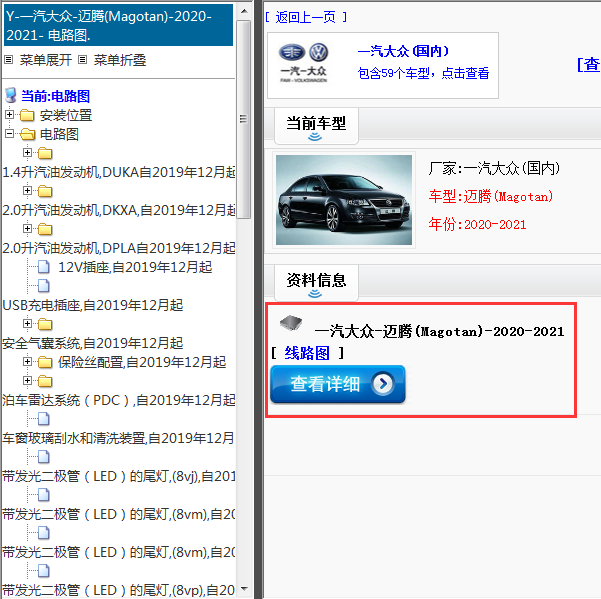This screenshot has width=601, height=599.
Task: Click 包含59个车型，点击查看 link
Action: click(x=423, y=73)
